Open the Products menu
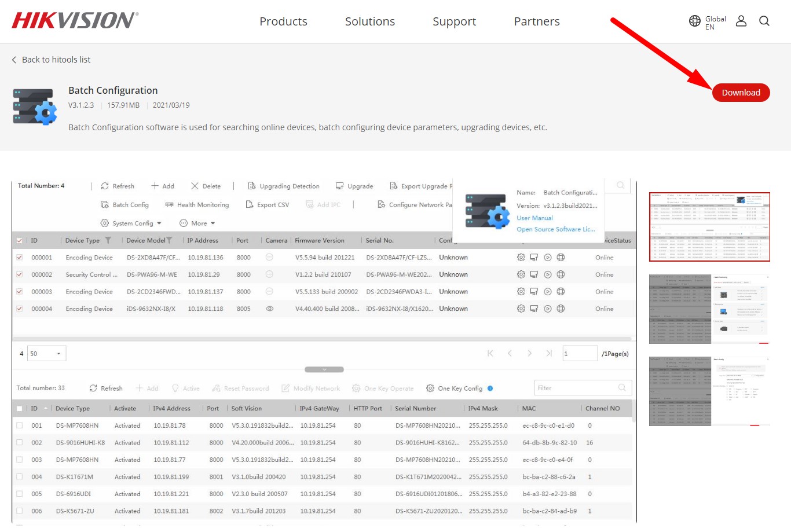791x532 pixels. [x=283, y=21]
